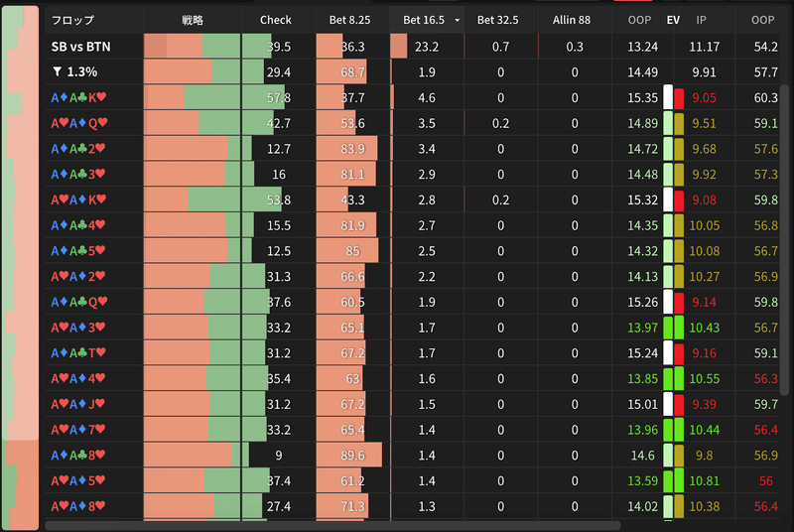
Task: Select the EV header label
Action: pyautogui.click(x=674, y=20)
